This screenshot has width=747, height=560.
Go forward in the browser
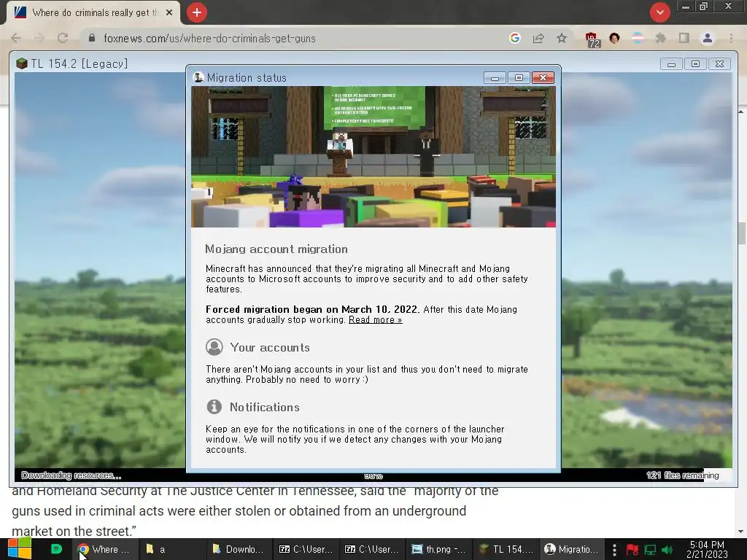pyautogui.click(x=39, y=38)
